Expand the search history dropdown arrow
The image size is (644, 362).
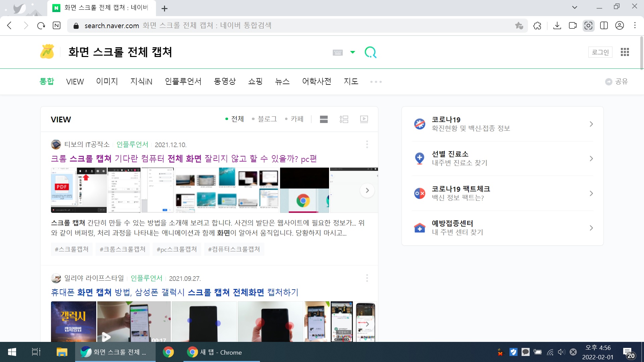pyautogui.click(x=353, y=52)
